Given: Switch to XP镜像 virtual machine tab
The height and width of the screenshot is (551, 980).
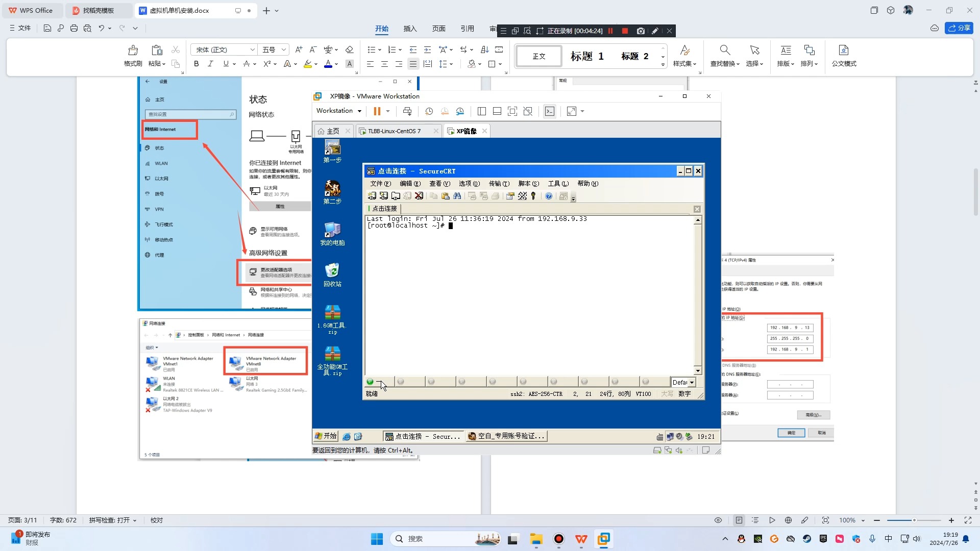Looking at the screenshot, I should pos(465,131).
